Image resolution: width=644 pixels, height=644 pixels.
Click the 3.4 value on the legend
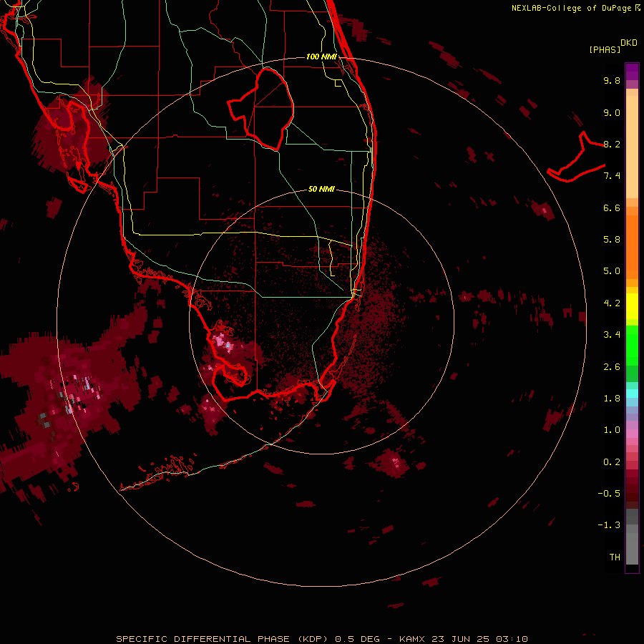[612, 335]
